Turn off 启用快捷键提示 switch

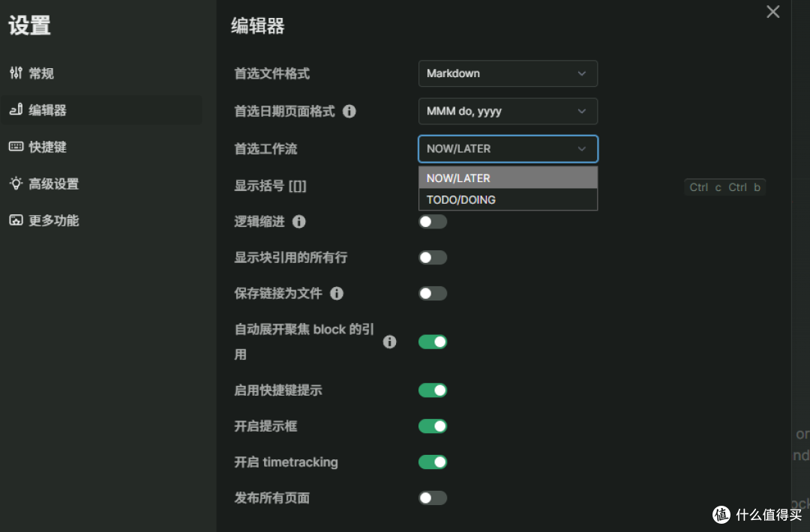point(433,390)
